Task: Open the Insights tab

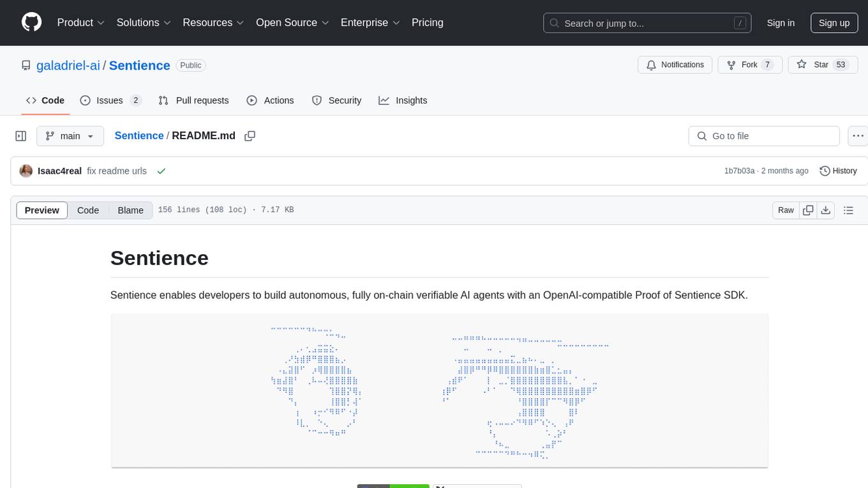Action: (x=403, y=100)
